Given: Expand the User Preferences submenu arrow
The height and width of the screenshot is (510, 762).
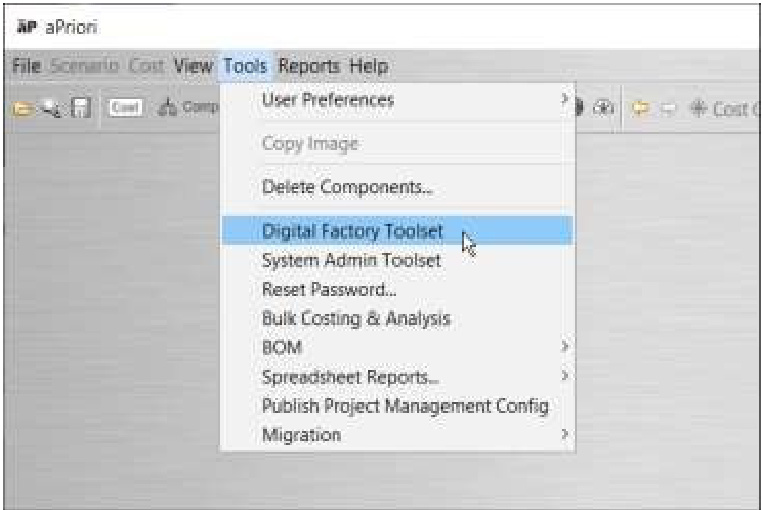Looking at the screenshot, I should pos(564,100).
